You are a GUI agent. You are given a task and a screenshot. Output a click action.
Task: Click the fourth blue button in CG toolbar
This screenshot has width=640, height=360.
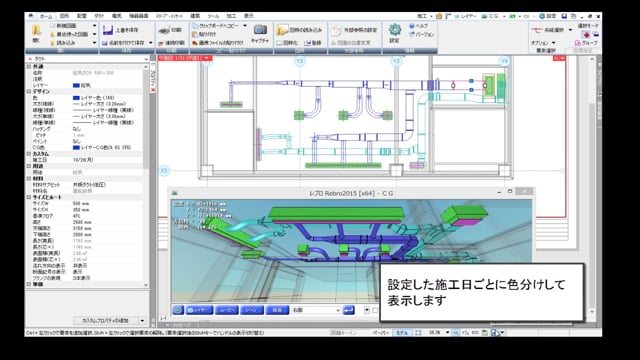click(277, 310)
